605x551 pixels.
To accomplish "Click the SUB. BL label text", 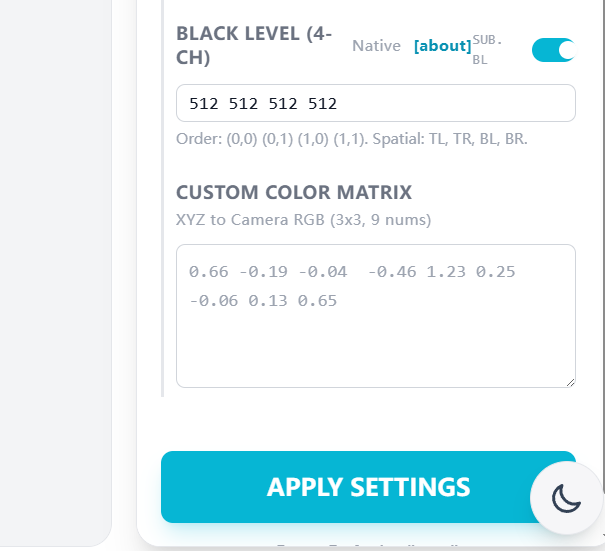I will (487, 50).
